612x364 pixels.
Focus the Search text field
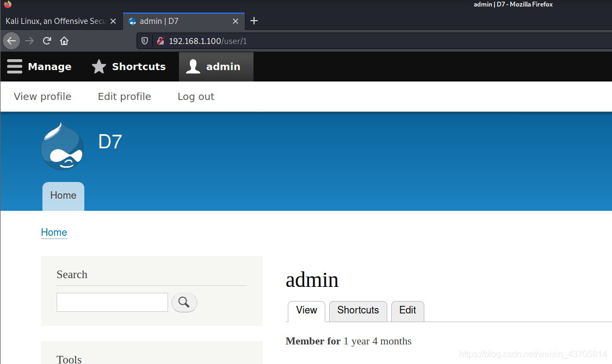[112, 303]
